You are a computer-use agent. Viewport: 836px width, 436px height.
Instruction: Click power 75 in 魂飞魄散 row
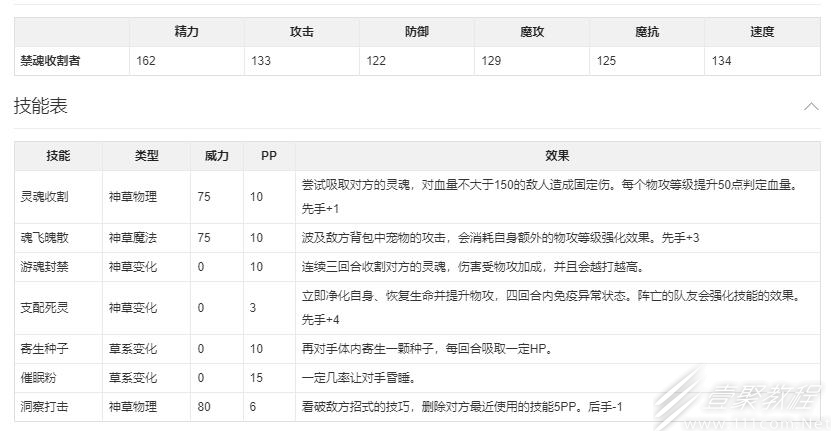tap(204, 238)
